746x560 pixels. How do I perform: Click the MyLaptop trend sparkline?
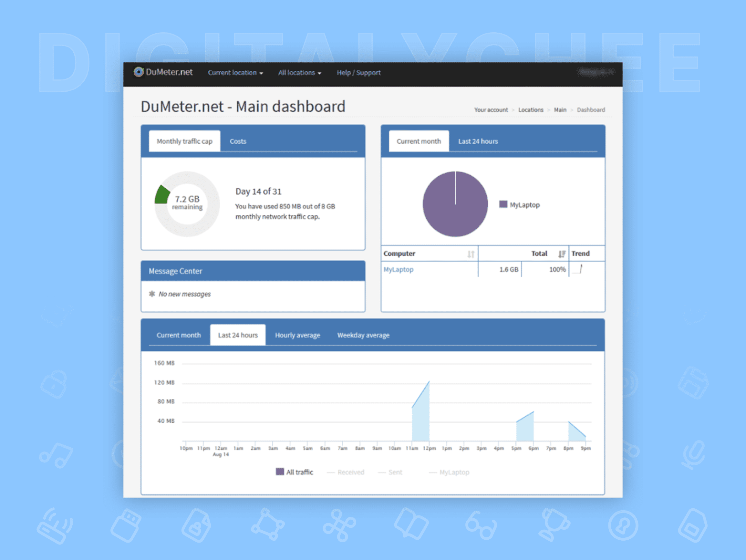point(578,269)
